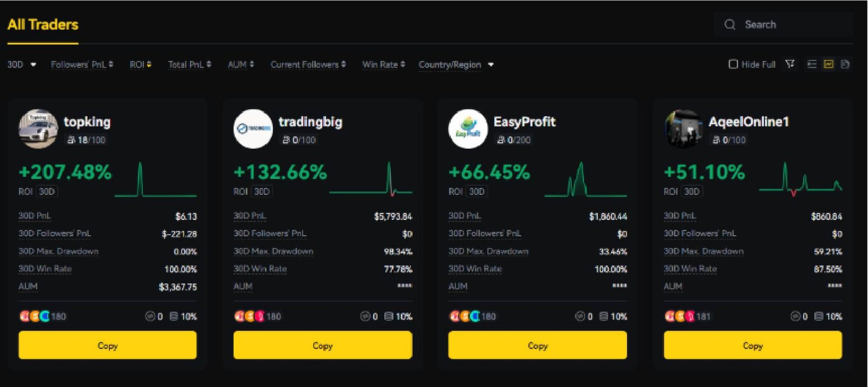Screen dimensions: 868x387
Task: Switch to list view layout icon
Action: coord(812,64)
